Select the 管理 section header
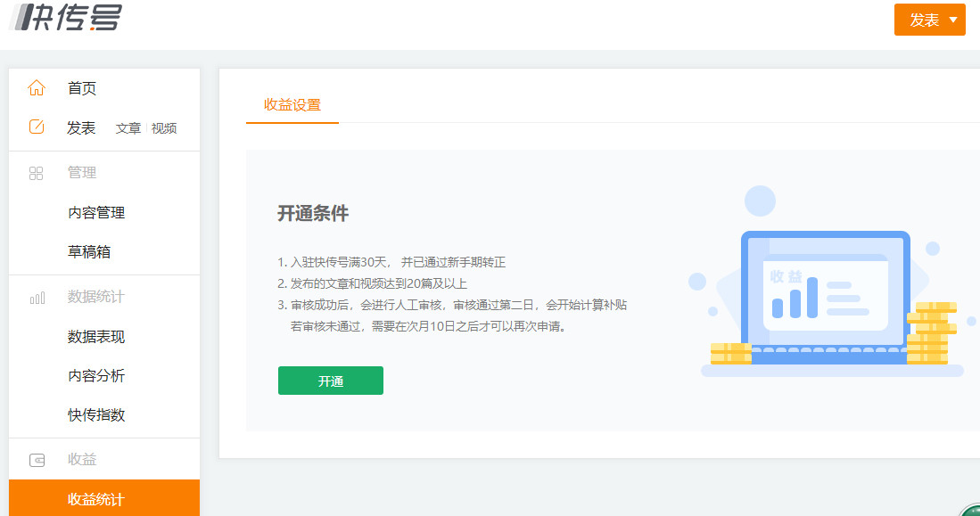Viewport: 980px width, 516px height. 82,172
